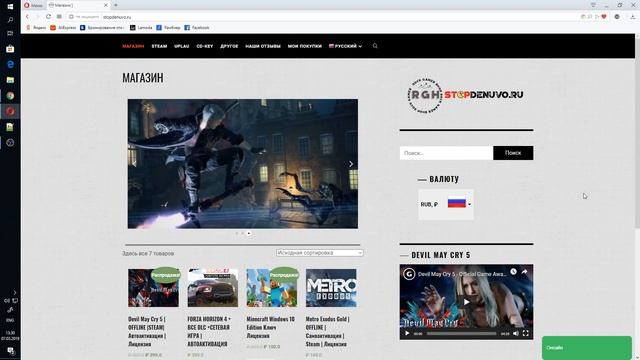The image size is (640, 360).
Task: Focus the Поиск search input field
Action: [x=446, y=153]
